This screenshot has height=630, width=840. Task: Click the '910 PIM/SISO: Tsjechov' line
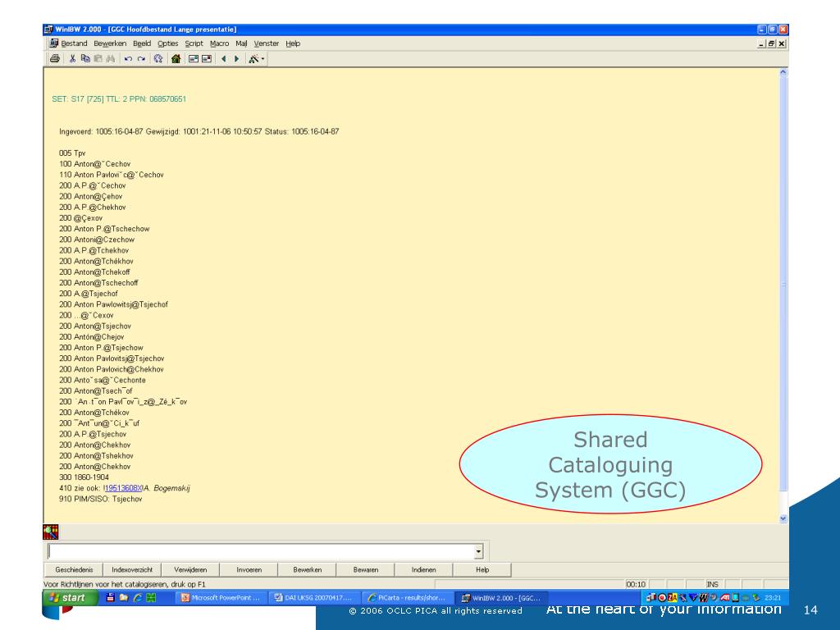pyautogui.click(x=101, y=499)
